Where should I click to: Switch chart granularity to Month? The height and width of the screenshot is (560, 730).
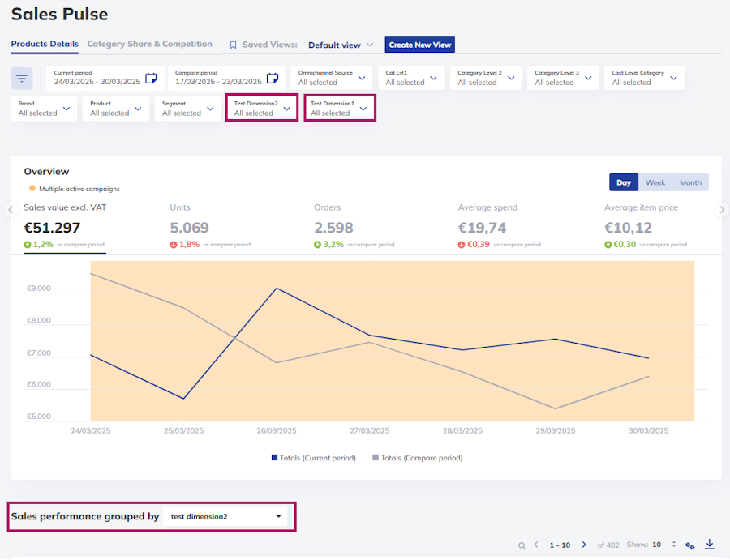pyautogui.click(x=690, y=182)
